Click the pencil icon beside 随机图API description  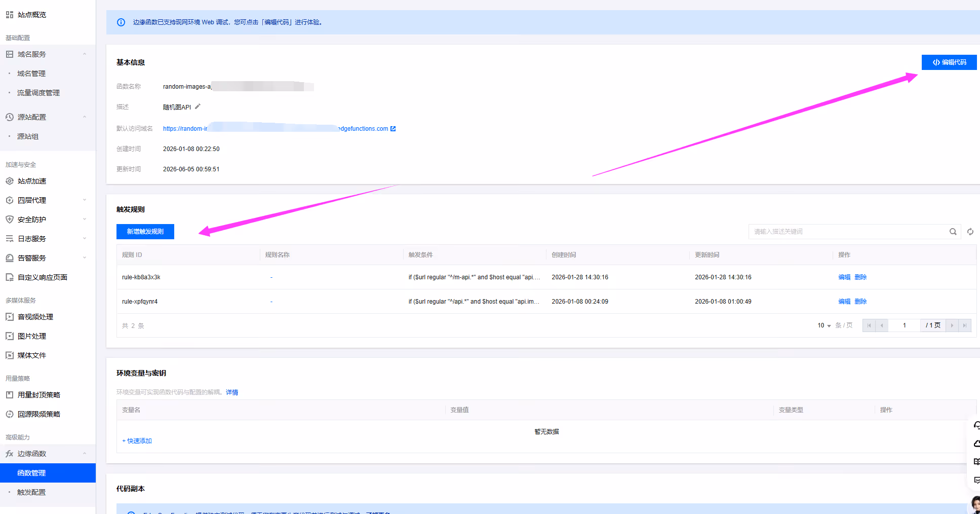click(198, 106)
